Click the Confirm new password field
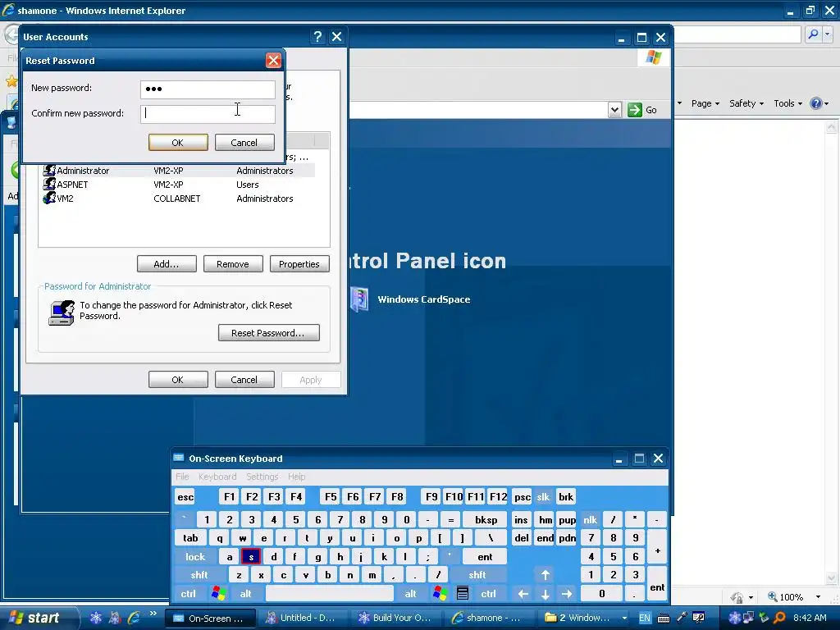This screenshot has height=630, width=840. tap(208, 113)
